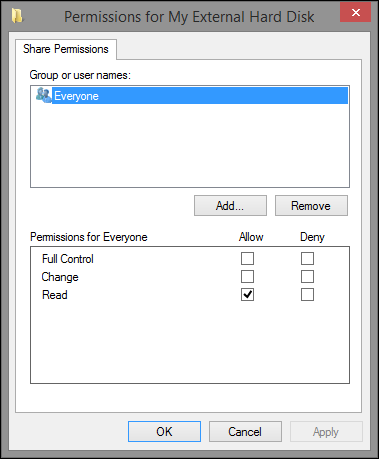Click the folder icon in title bar
Image resolution: width=379 pixels, height=459 pixels.
(17, 16)
